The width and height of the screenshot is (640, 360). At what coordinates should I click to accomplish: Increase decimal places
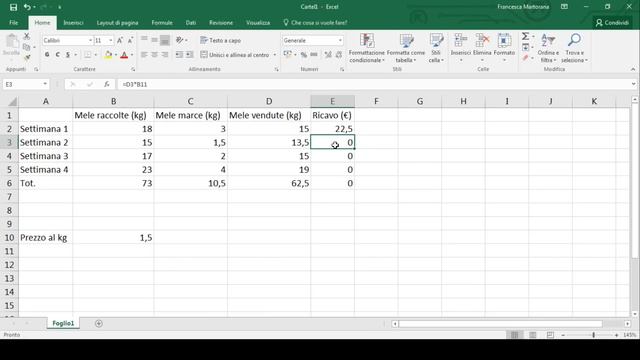pyautogui.click(x=328, y=55)
